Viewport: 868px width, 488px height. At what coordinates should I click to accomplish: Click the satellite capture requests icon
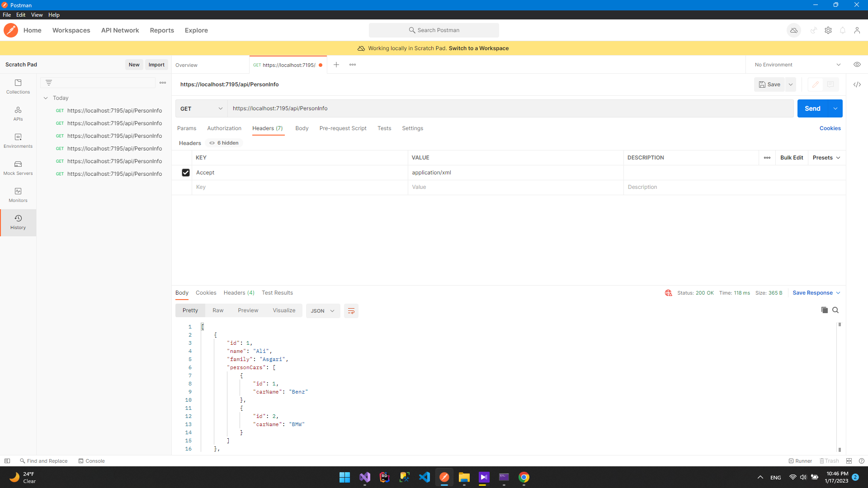pyautogui.click(x=814, y=30)
